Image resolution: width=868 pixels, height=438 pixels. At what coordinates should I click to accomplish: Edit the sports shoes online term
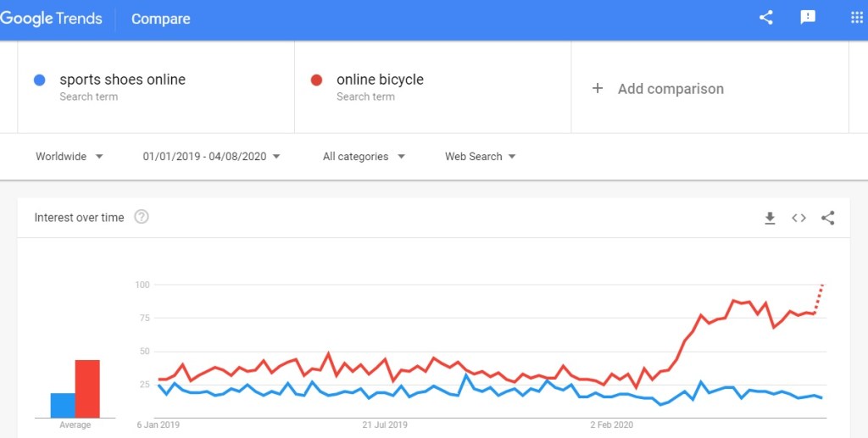pyautogui.click(x=122, y=80)
